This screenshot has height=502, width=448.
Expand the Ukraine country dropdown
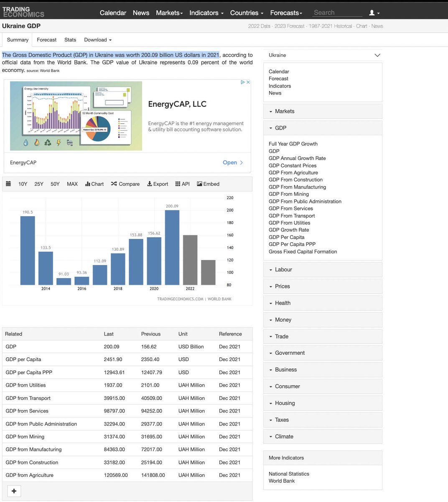pyautogui.click(x=377, y=55)
